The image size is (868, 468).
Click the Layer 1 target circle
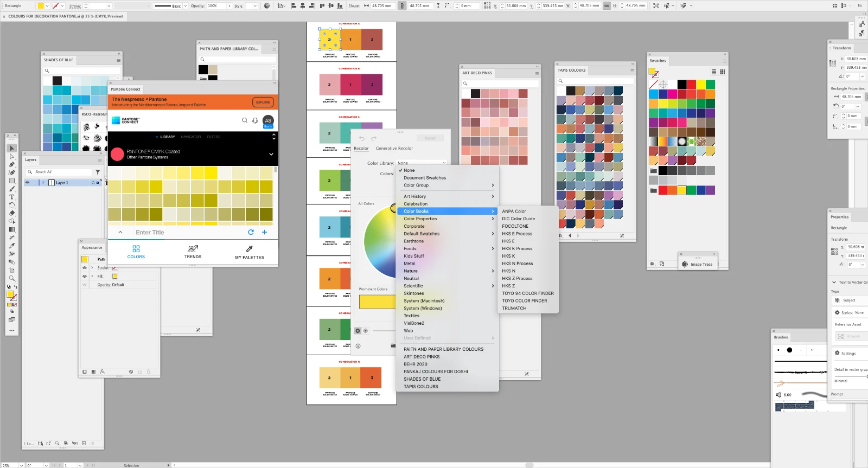tap(93, 183)
